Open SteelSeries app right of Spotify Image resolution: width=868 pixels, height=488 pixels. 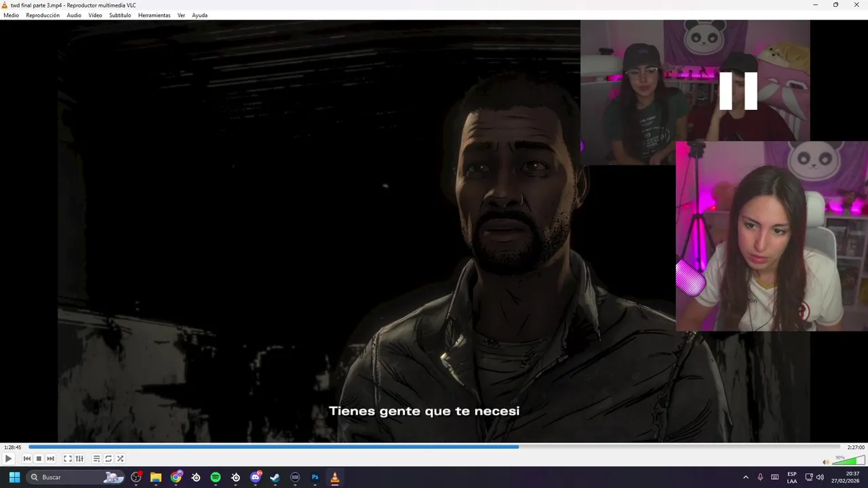[235, 477]
